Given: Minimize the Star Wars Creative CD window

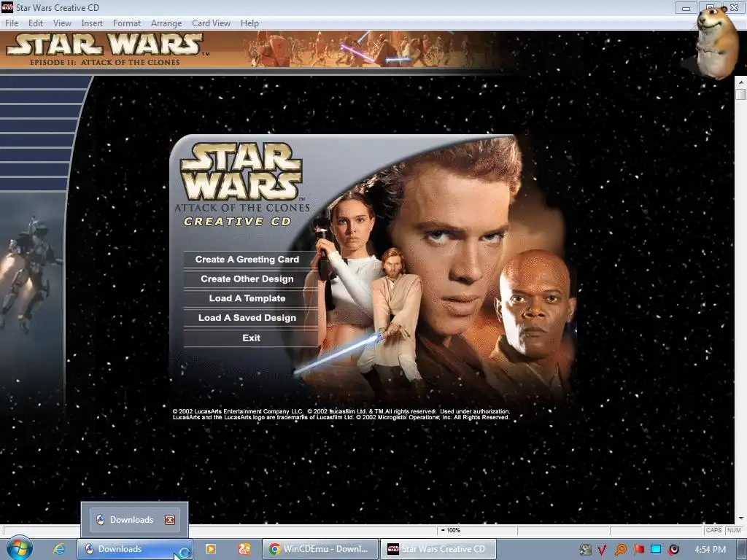Looking at the screenshot, I should coord(686,8).
